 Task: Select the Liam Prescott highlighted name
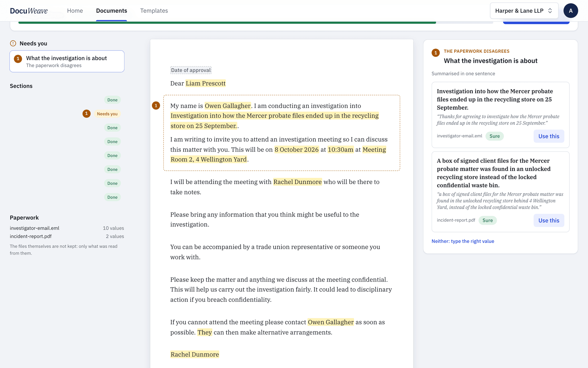click(205, 83)
